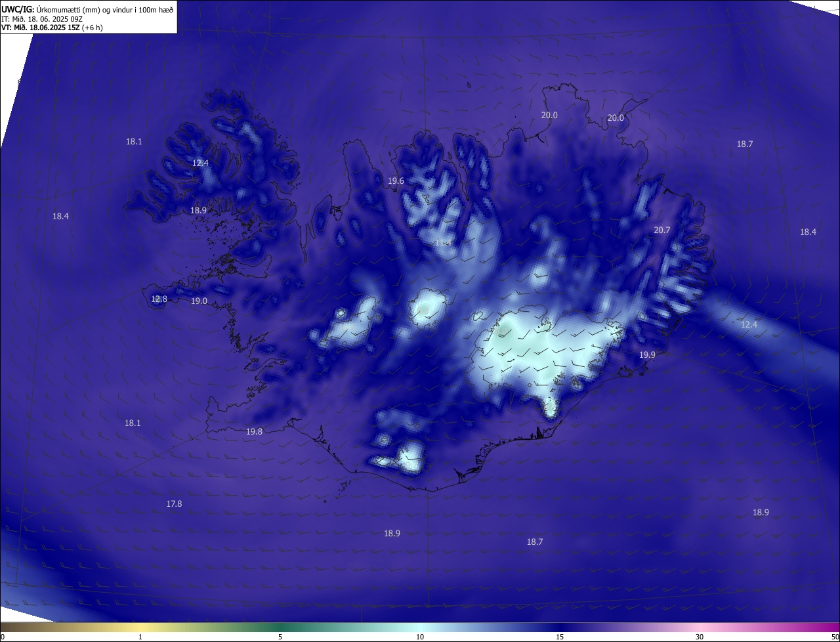Click the 19.8 value on the map

(x=254, y=431)
